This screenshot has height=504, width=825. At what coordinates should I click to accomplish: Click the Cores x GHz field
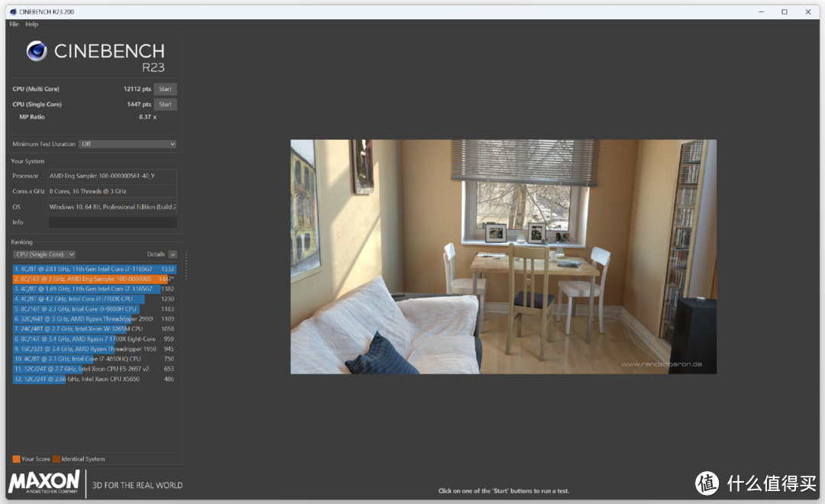point(112,191)
